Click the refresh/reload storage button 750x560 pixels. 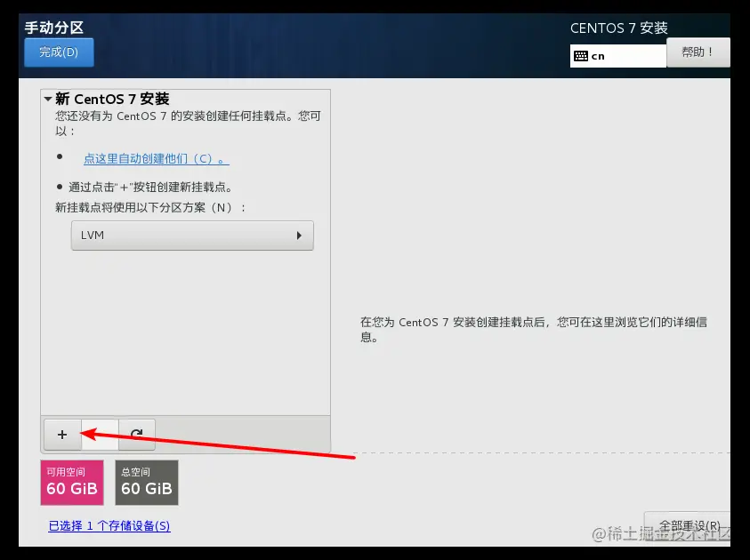coord(137,435)
